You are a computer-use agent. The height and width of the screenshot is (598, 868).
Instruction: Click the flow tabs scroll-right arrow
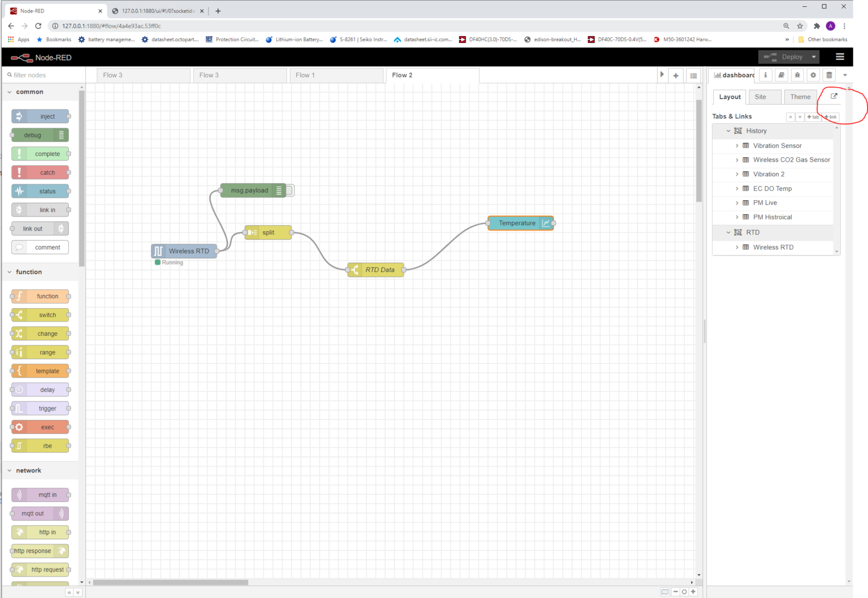tap(662, 75)
